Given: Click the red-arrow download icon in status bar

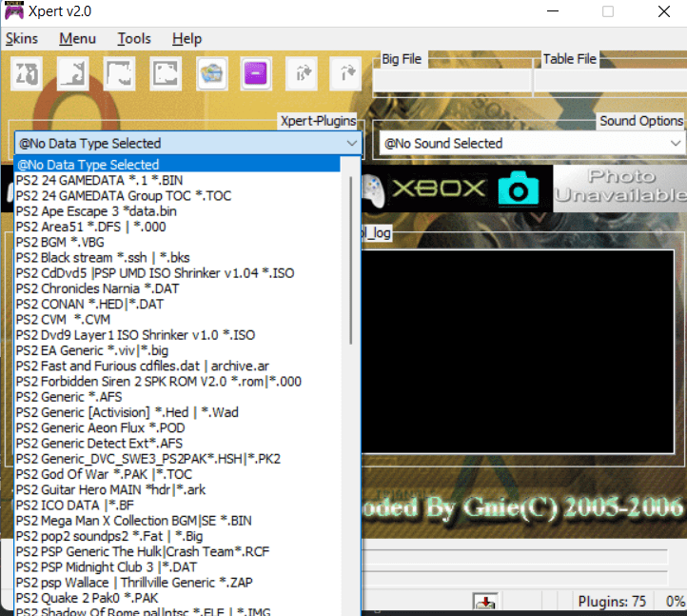Looking at the screenshot, I should click(485, 601).
